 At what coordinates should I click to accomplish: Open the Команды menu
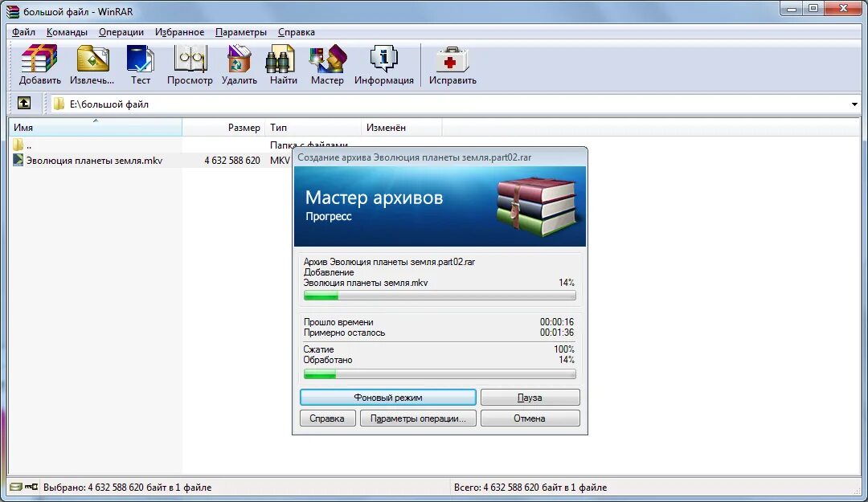click(67, 32)
